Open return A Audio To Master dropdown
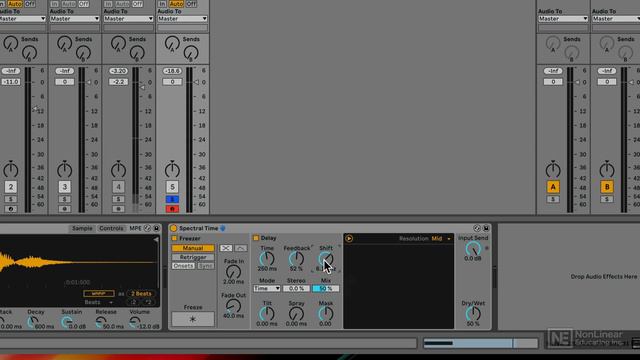 (563, 19)
